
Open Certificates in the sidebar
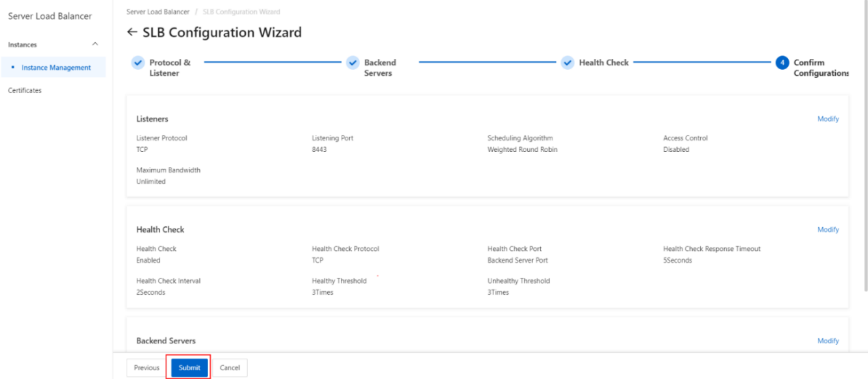tap(25, 90)
